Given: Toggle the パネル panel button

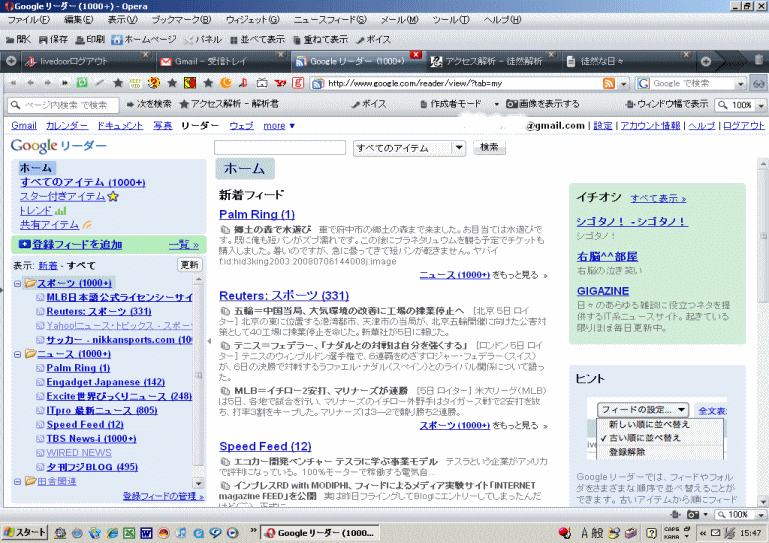Looking at the screenshot, I should tap(203, 39).
